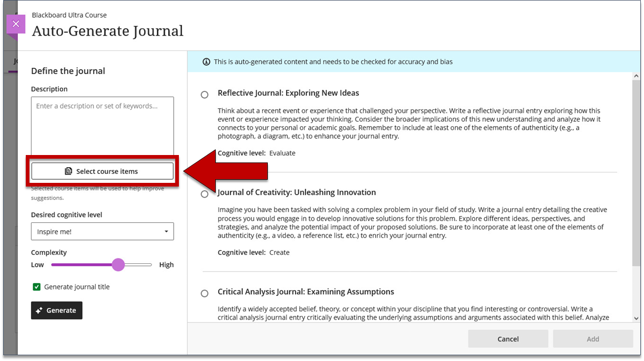The height and width of the screenshot is (361, 644).
Task: Click the Reflective Journal description paragraph
Action: tap(409, 123)
